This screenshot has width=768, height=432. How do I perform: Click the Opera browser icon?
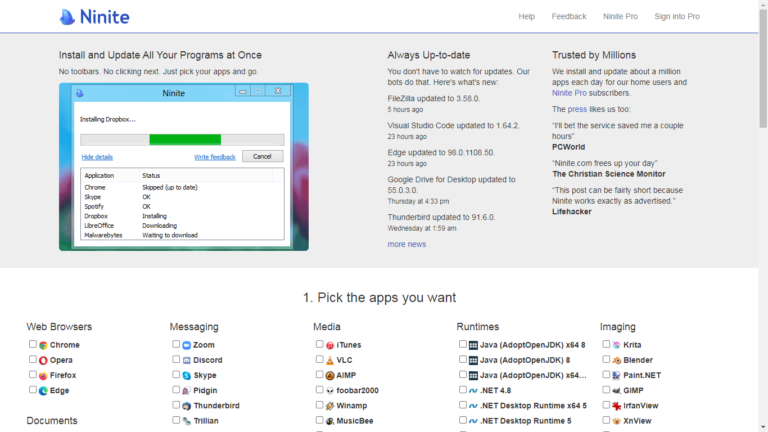[43, 360]
